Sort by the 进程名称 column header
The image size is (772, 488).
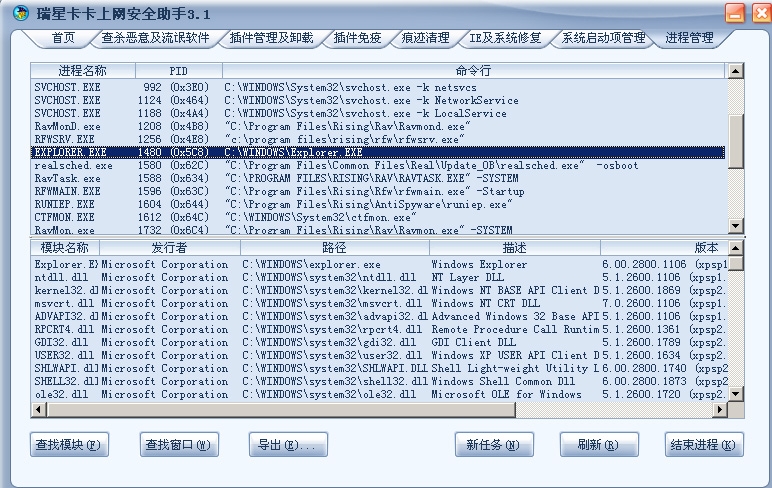[x=83, y=71]
